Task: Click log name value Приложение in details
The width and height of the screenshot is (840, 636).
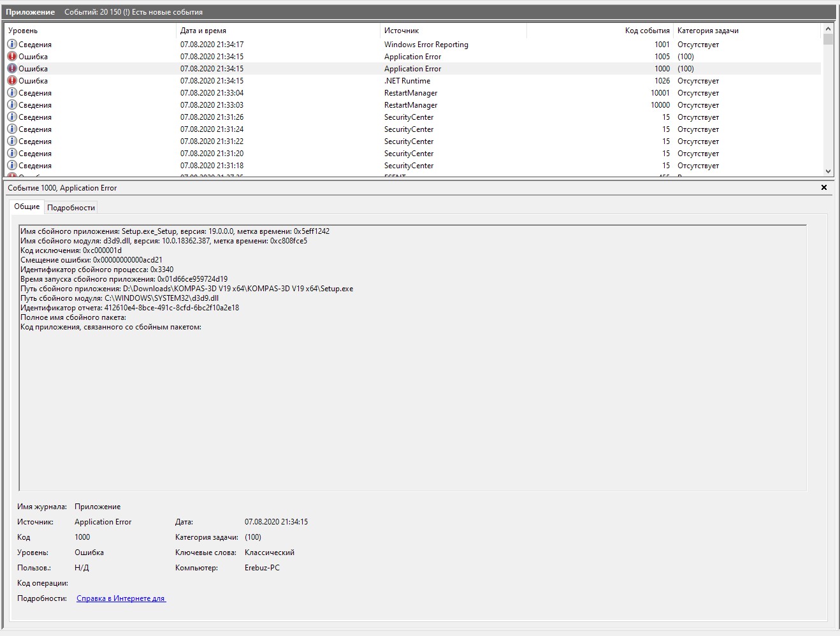Action: 98,507
